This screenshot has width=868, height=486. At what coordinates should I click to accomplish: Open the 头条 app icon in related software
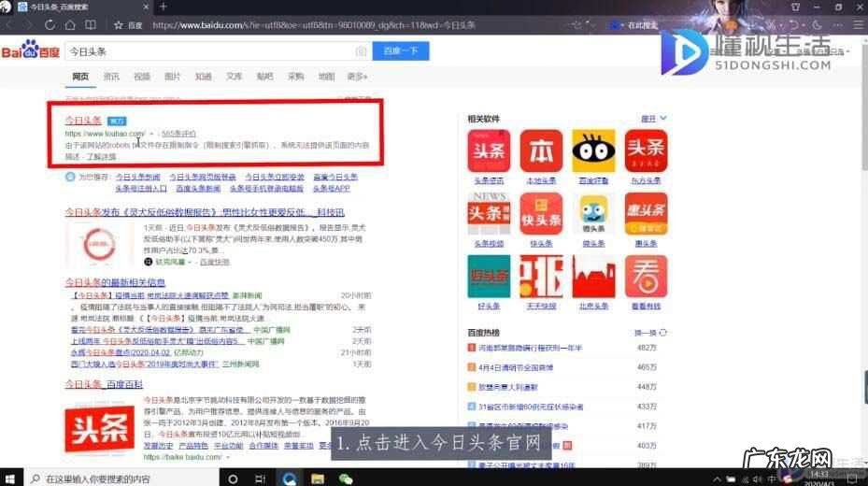tap(489, 151)
